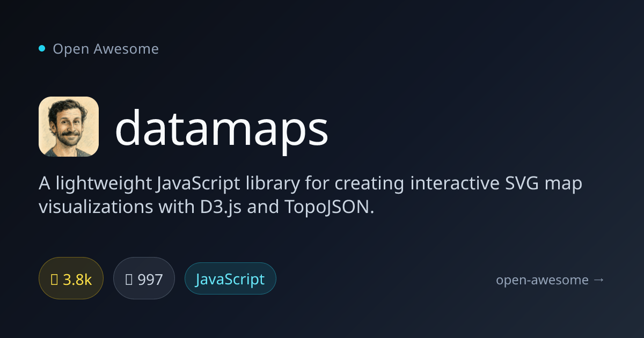Click the 3.8k stars badge
Screen dimensions: 644x338
tap(71, 280)
